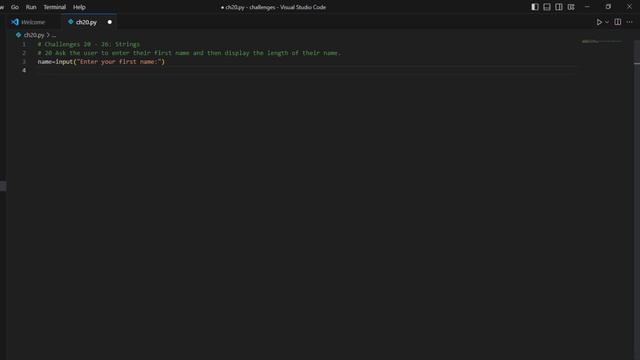Click the code minimap preview
640x360 pixels.
[x=602, y=42]
